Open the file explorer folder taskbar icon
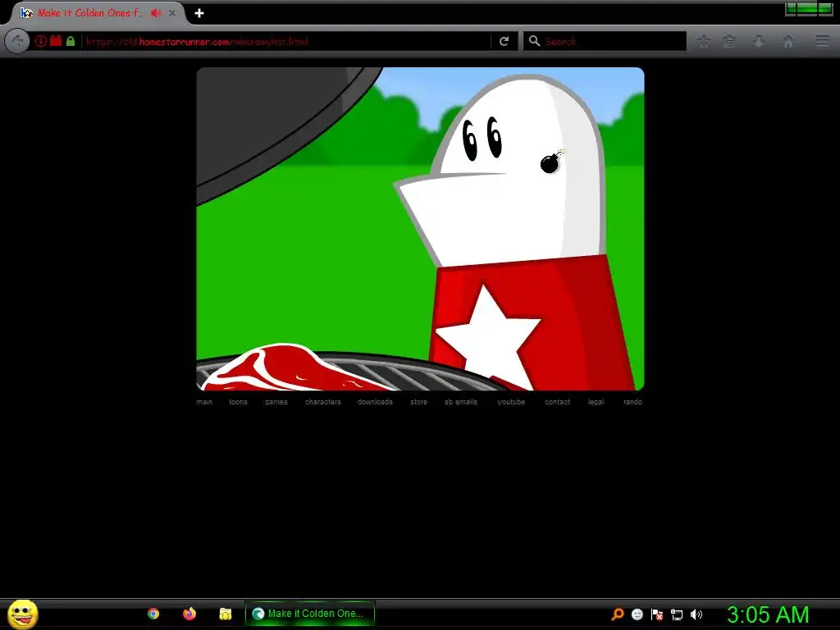The height and width of the screenshot is (630, 840). [x=226, y=614]
